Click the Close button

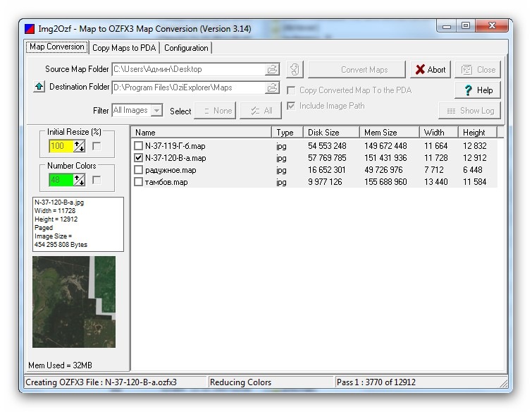pos(478,70)
